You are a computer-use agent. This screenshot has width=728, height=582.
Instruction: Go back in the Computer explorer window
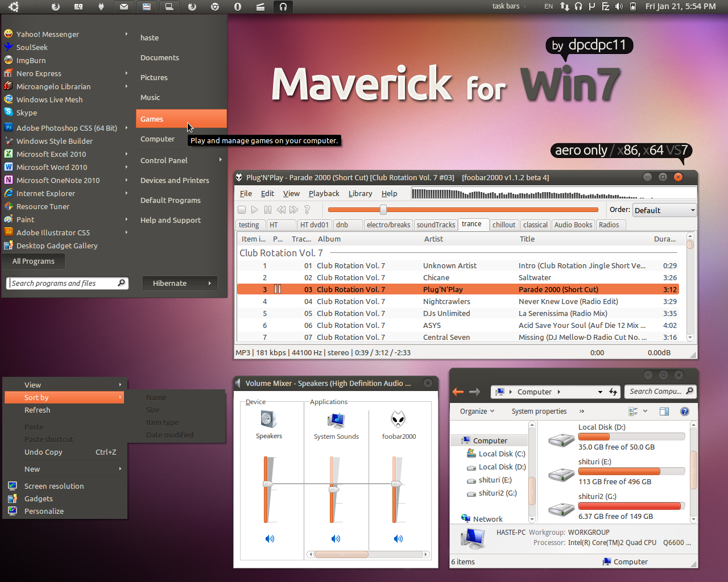point(458,392)
